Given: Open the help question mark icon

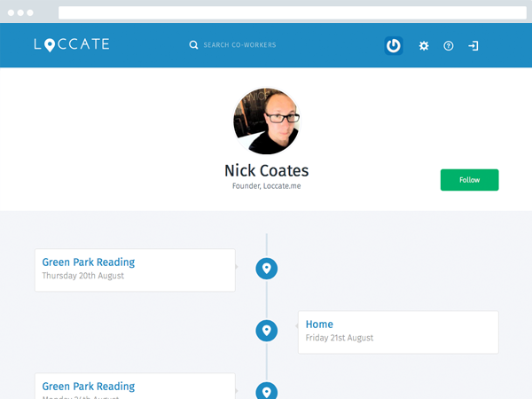Looking at the screenshot, I should (448, 46).
